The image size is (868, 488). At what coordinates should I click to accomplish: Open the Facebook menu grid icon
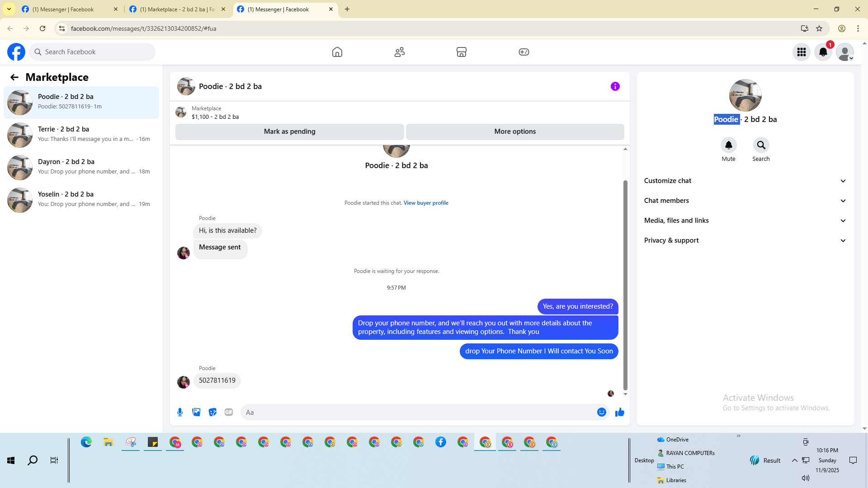tap(802, 52)
